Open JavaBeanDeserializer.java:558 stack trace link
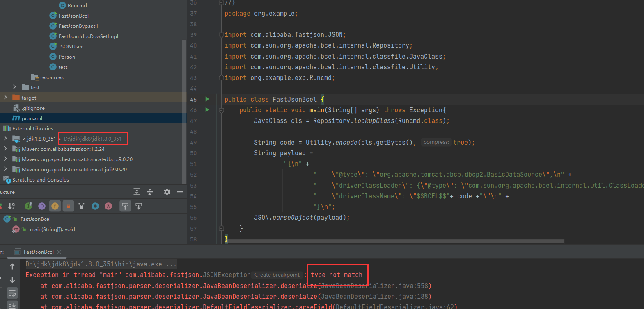Image resolution: width=644 pixels, height=309 pixels. tap(374, 286)
